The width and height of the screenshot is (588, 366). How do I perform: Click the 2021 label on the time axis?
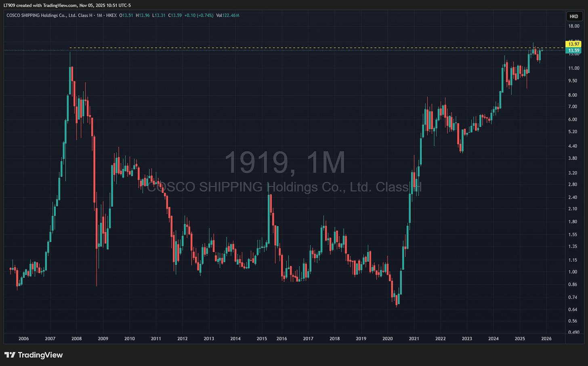414,339
